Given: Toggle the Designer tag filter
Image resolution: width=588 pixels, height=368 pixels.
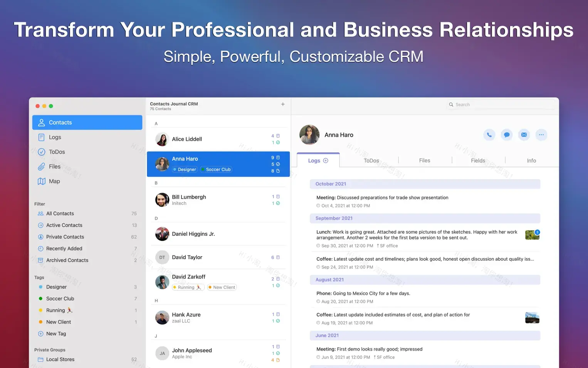Looking at the screenshot, I should pyautogui.click(x=57, y=287).
